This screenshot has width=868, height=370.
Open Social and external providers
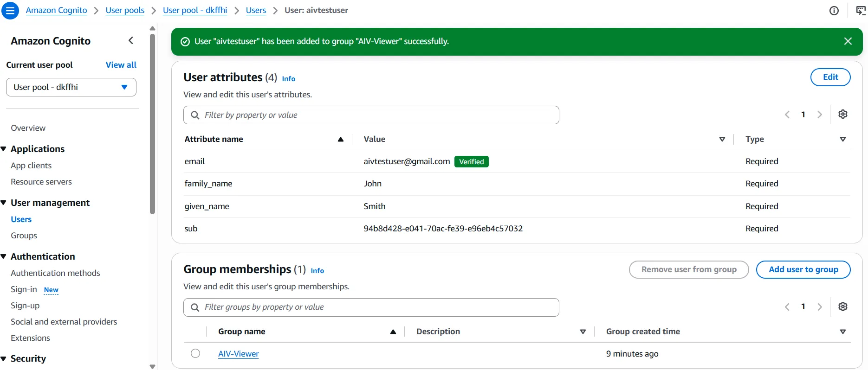click(x=64, y=322)
